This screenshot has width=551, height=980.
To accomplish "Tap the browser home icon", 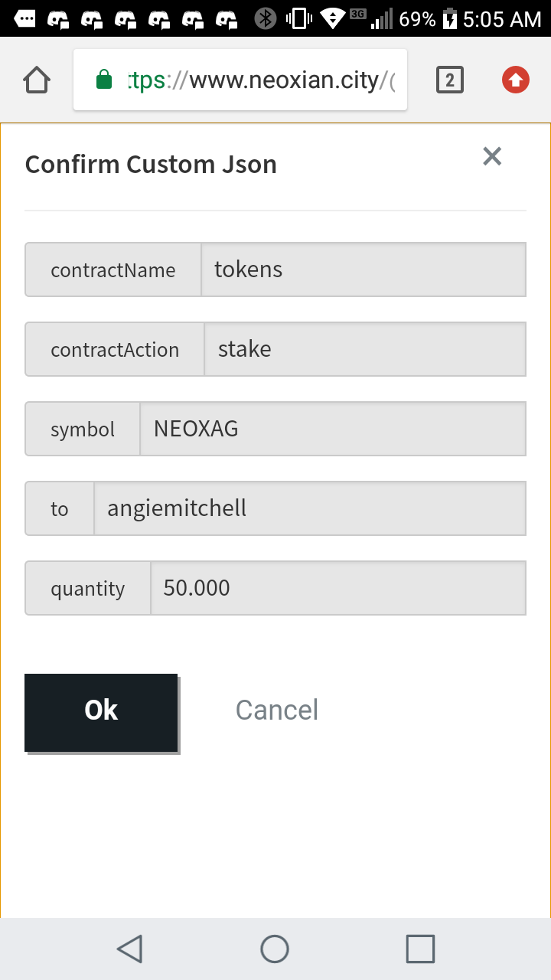I will point(37,80).
